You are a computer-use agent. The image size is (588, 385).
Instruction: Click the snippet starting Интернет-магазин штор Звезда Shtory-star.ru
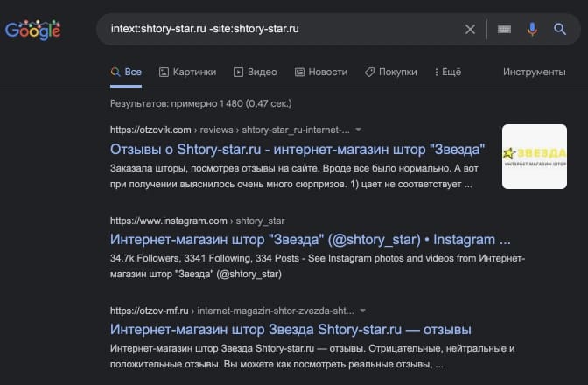(312, 356)
